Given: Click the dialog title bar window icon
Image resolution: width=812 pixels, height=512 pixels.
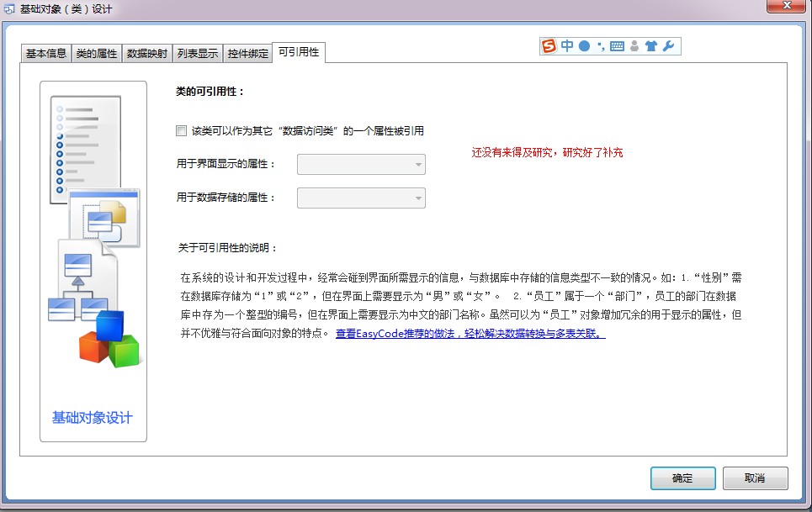Looking at the screenshot, I should coord(8,8).
